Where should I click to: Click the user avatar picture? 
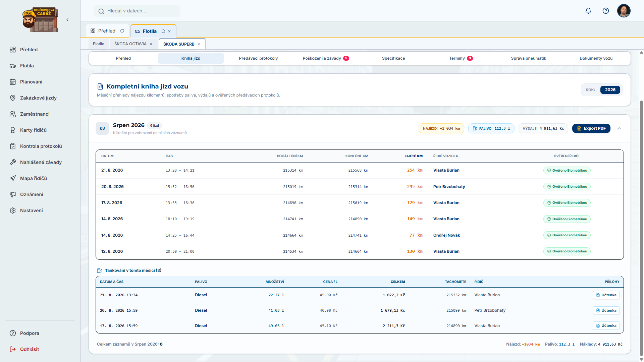624,11
